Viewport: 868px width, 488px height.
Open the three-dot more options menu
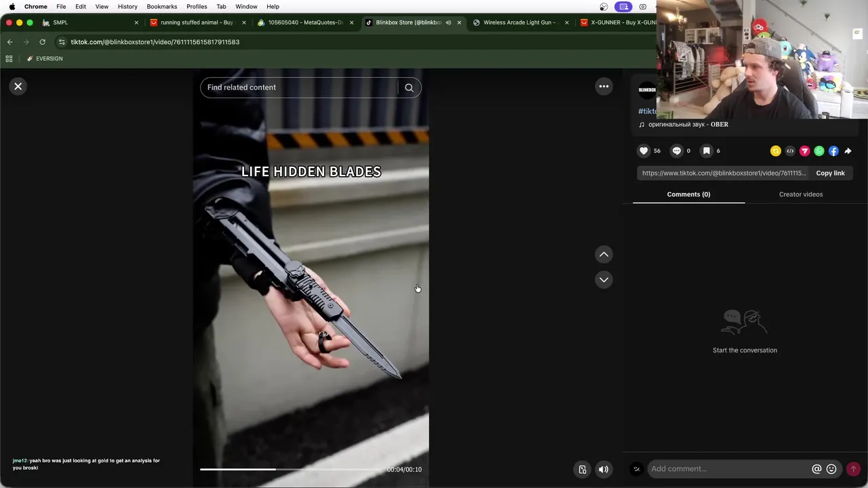[x=604, y=86]
